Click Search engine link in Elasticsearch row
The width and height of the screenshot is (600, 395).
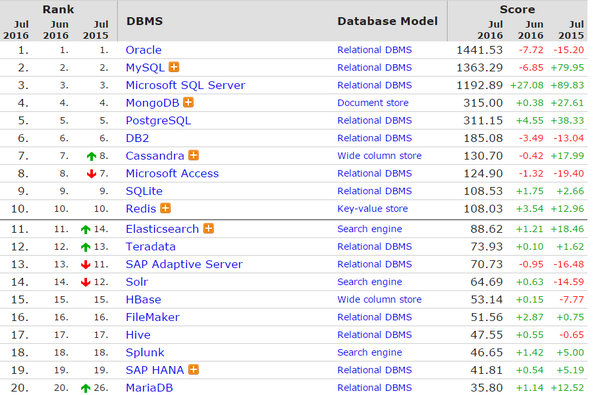370,229
